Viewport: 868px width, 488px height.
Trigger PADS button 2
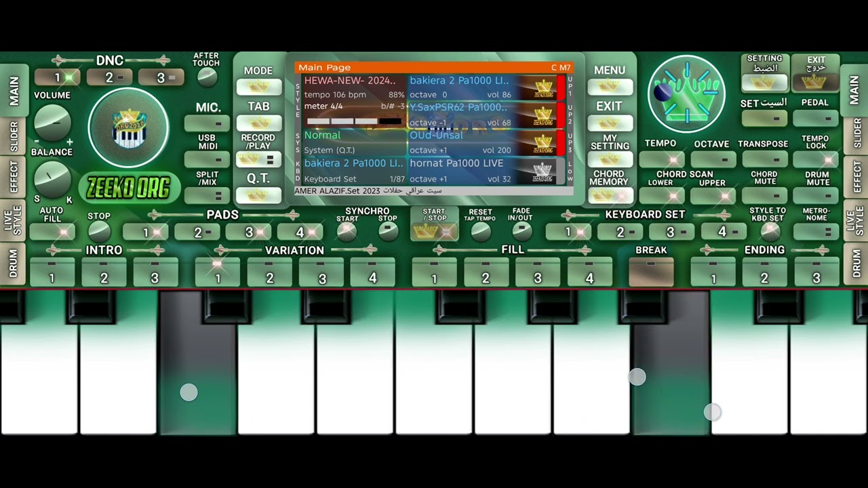tap(197, 232)
